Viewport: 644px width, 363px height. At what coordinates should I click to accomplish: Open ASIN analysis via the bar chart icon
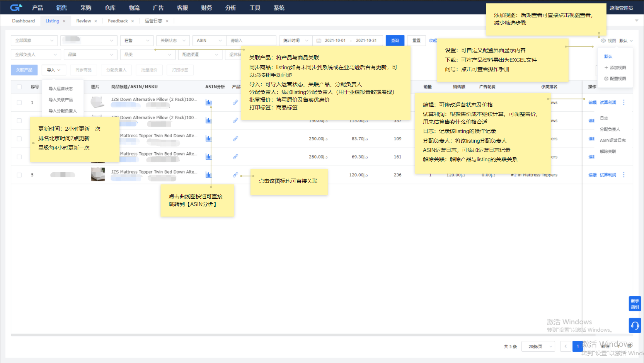click(209, 102)
